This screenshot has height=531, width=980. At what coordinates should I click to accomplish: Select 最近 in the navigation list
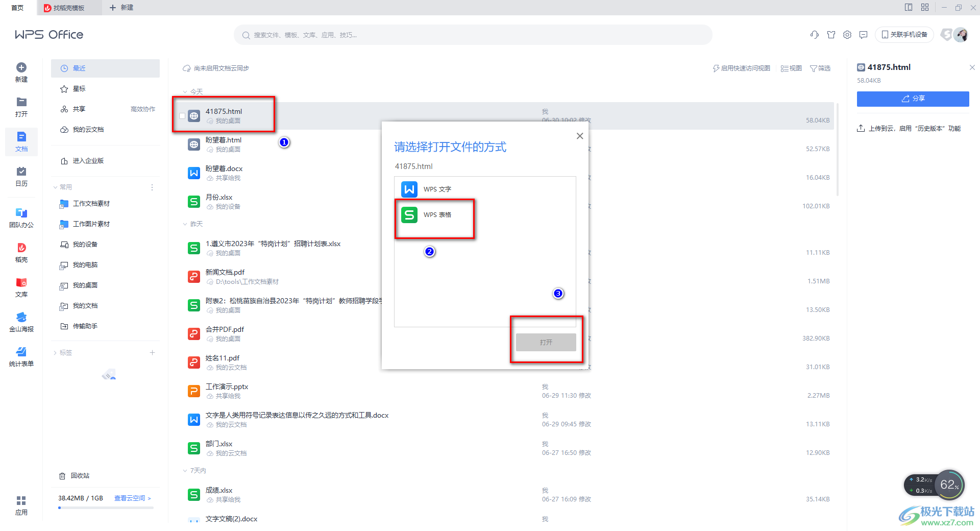click(x=105, y=68)
